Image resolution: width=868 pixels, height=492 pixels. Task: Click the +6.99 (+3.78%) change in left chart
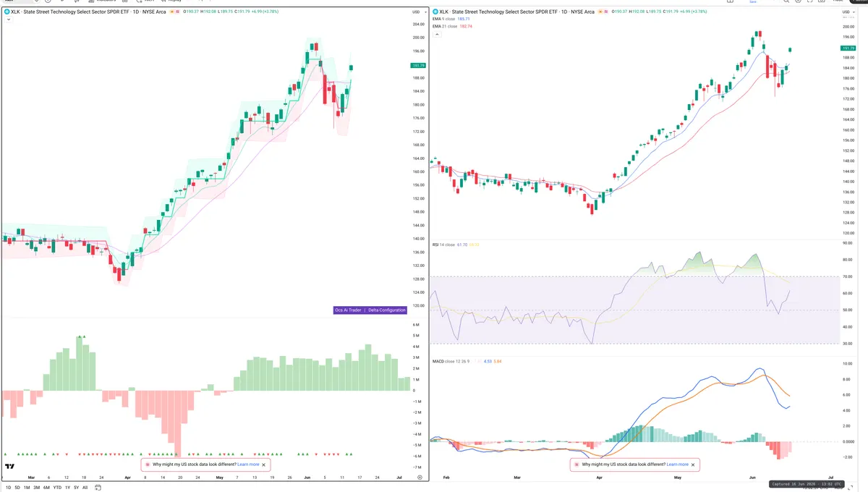pos(265,12)
